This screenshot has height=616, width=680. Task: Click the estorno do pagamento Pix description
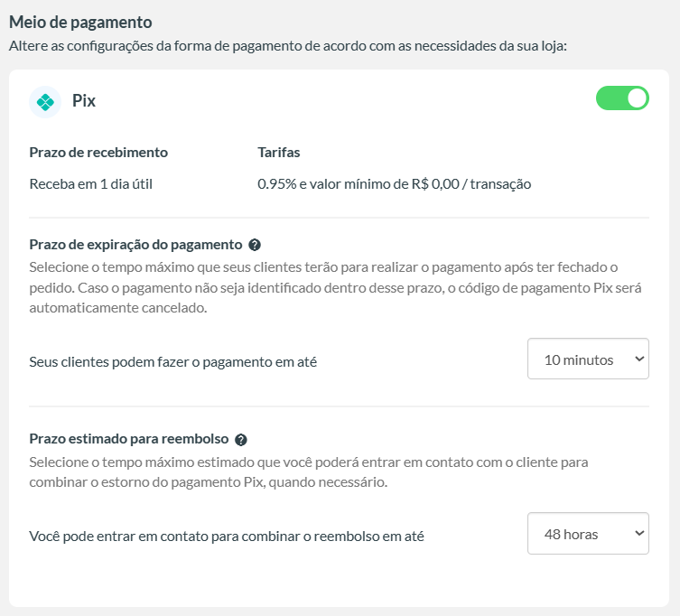point(308,472)
